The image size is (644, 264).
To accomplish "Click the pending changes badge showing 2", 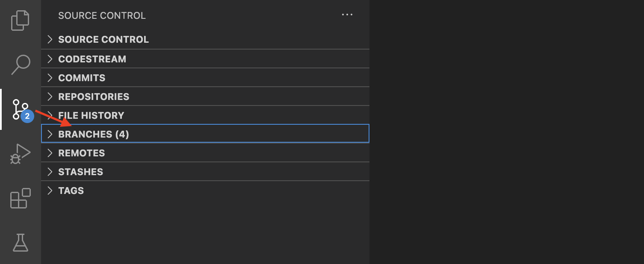I will pos(27,116).
